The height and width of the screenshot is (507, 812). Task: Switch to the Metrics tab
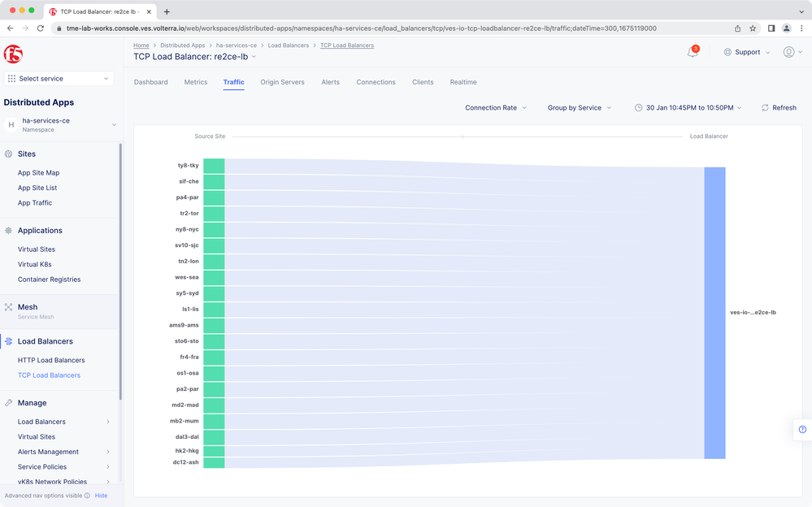(195, 82)
